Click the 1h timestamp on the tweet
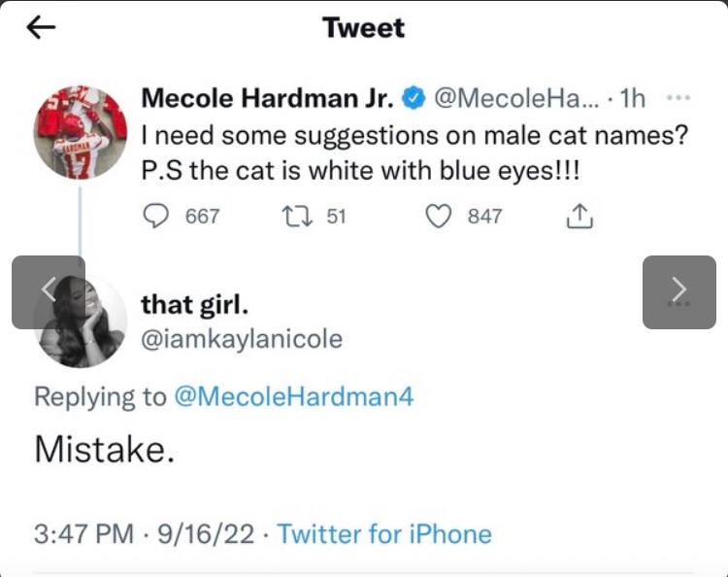728x577 pixels. (633, 98)
